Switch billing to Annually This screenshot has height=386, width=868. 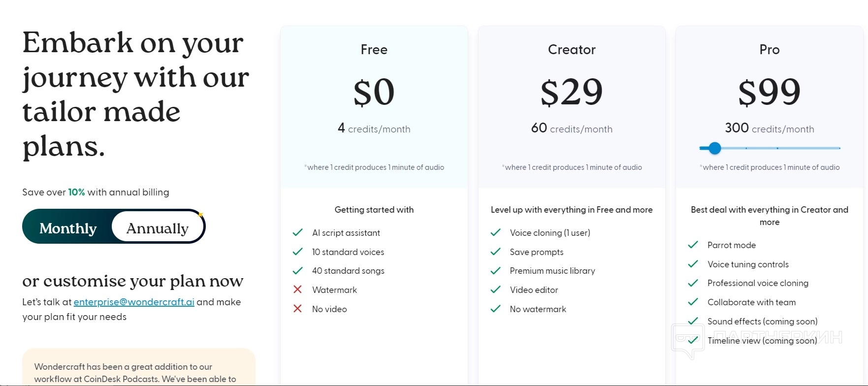tap(157, 228)
